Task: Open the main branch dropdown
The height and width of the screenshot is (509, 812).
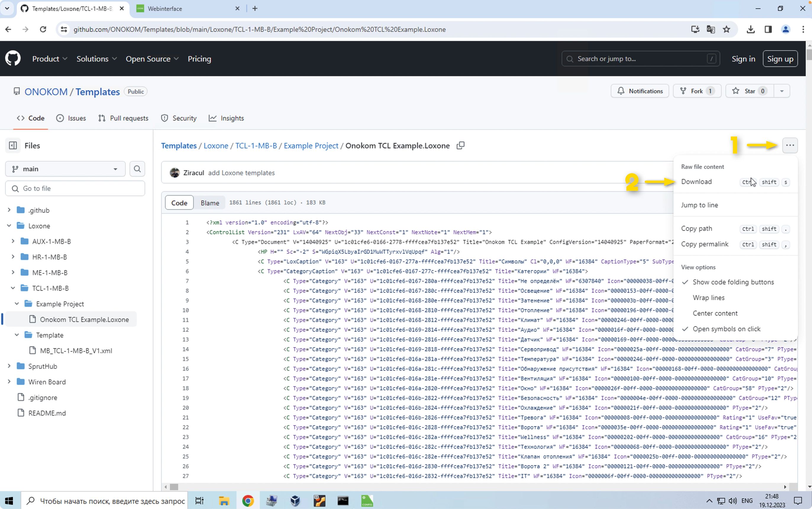Action: (65, 169)
